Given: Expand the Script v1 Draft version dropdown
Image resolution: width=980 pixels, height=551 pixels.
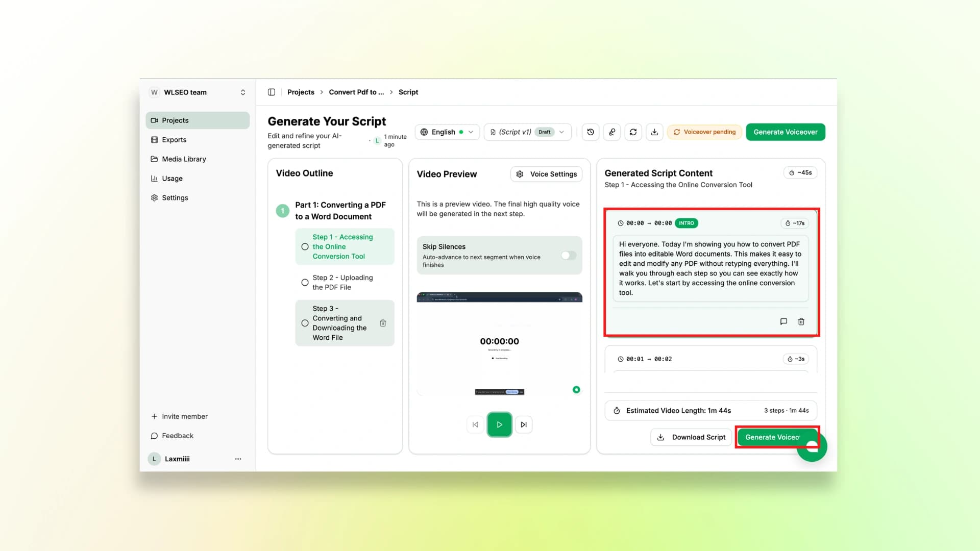Looking at the screenshot, I should tap(527, 132).
